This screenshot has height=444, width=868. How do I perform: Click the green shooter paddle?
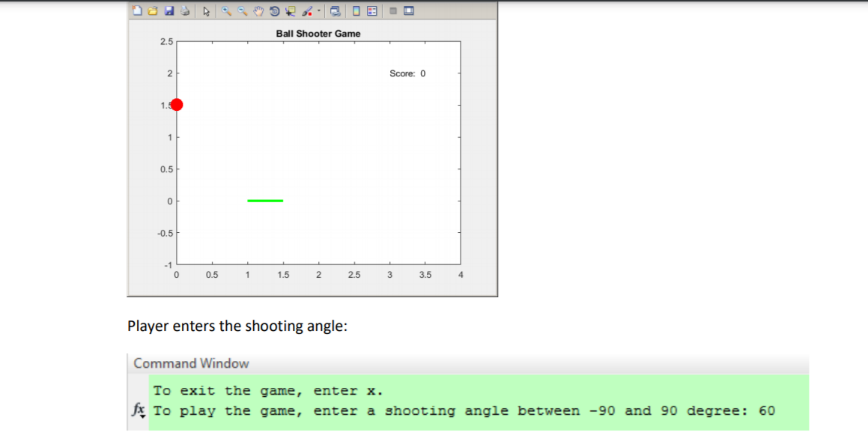pos(265,200)
